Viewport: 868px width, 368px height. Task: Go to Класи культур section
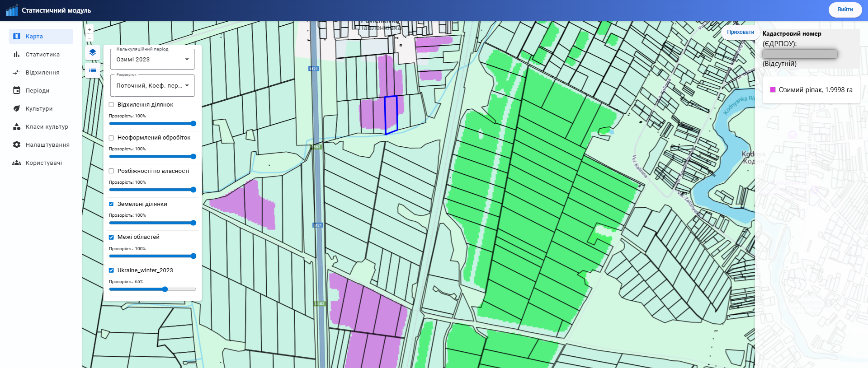tap(47, 127)
